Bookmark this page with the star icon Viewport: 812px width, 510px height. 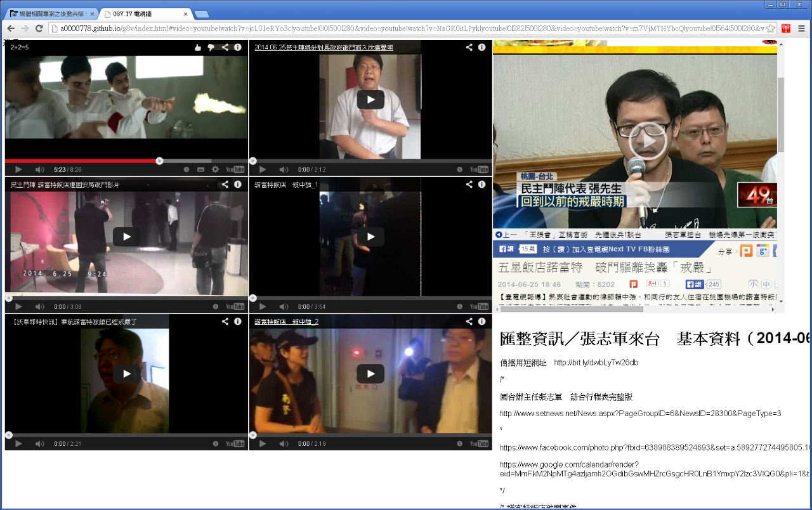tap(770, 29)
